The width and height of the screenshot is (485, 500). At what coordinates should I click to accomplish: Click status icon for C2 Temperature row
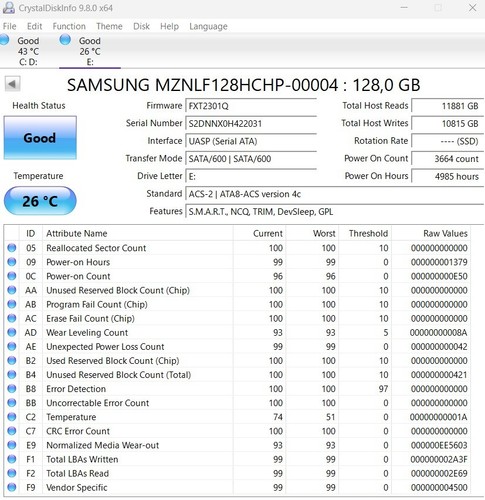coord(12,417)
